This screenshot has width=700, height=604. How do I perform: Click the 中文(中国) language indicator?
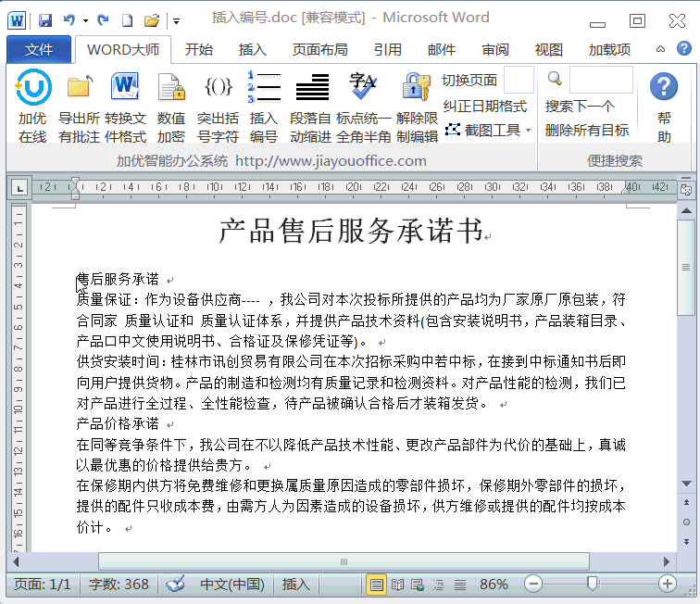(x=232, y=584)
